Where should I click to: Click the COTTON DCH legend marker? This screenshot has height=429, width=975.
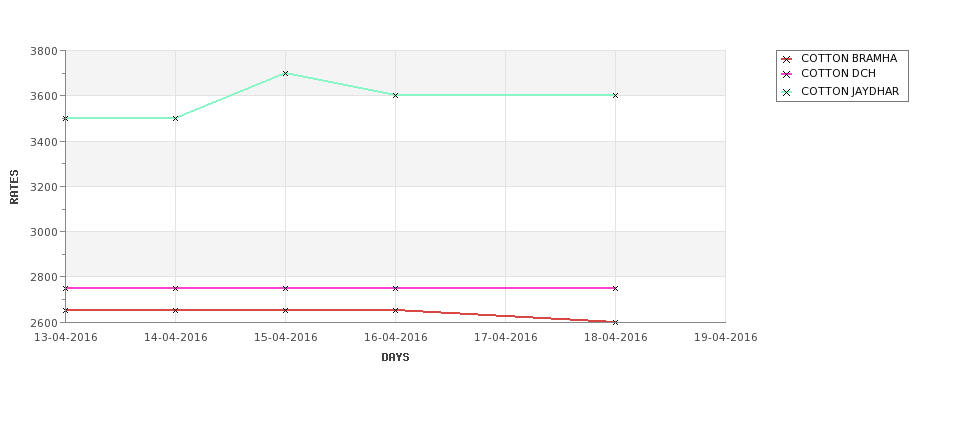(786, 75)
